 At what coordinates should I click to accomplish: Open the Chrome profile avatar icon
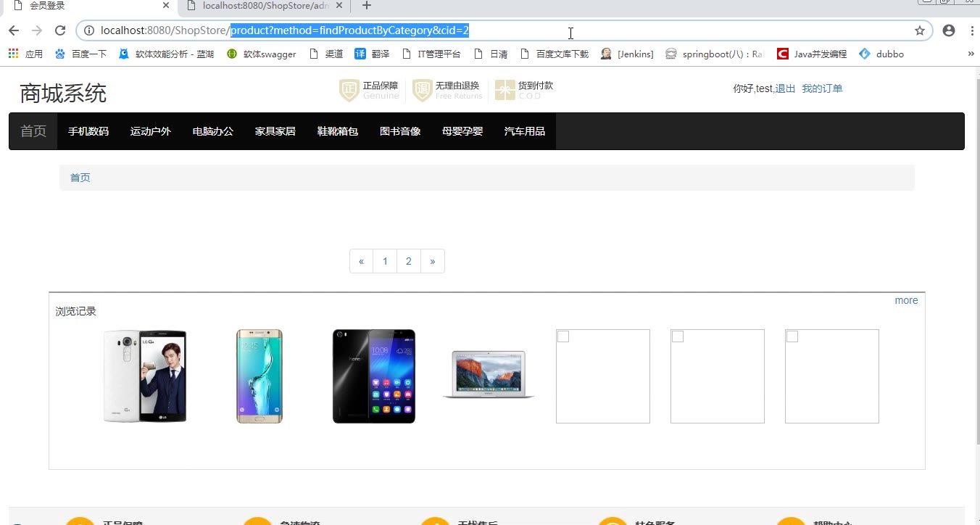[x=949, y=30]
